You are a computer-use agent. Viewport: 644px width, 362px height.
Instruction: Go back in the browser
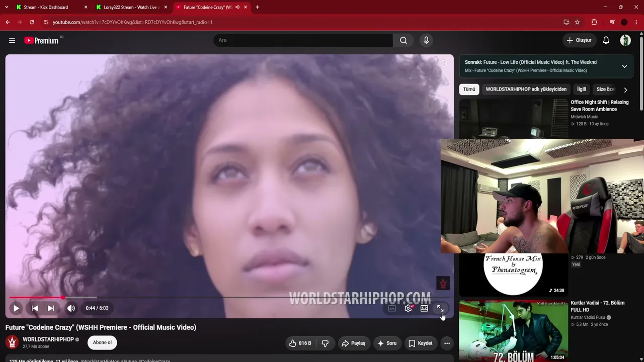click(8, 22)
